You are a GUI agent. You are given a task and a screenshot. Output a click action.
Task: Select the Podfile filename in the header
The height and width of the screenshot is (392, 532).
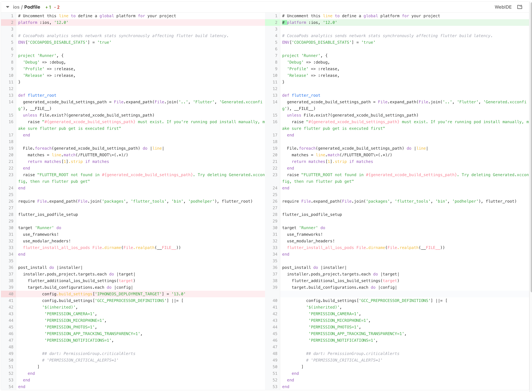32,7
